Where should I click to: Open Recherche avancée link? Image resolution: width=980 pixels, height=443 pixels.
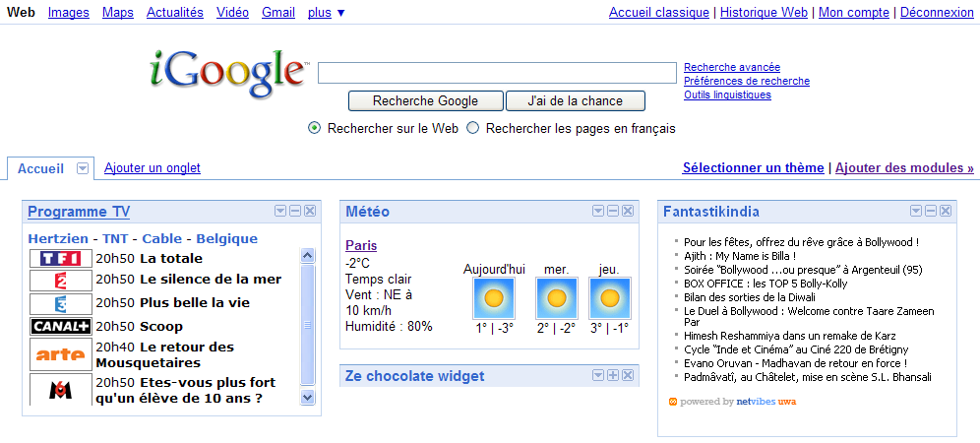tap(732, 67)
